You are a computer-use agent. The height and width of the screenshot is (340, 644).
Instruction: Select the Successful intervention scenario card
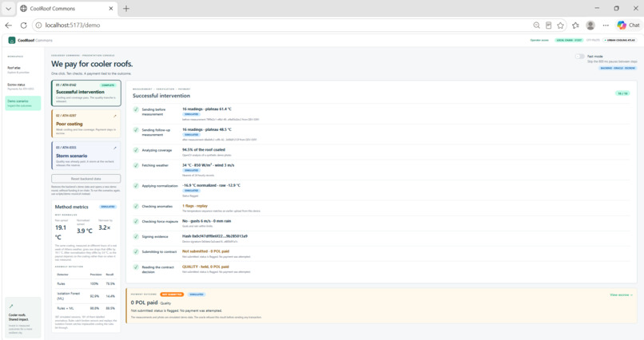[x=86, y=93]
